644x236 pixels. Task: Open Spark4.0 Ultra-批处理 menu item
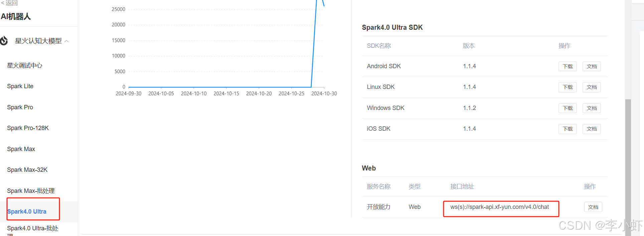tap(33, 230)
